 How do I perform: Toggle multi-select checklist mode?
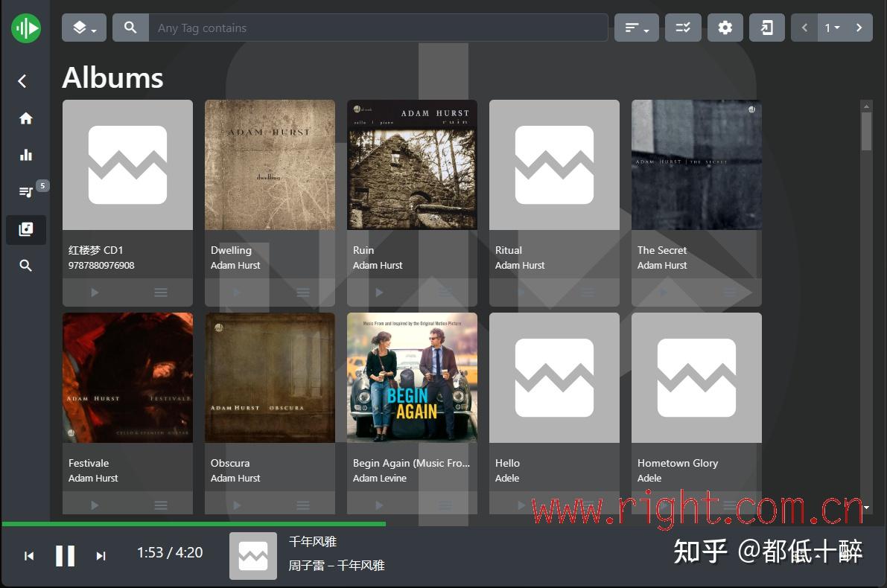[x=683, y=28]
